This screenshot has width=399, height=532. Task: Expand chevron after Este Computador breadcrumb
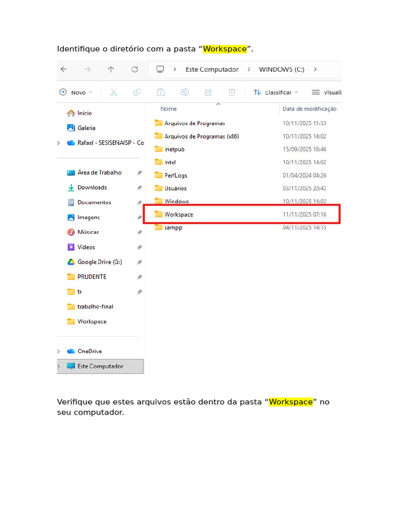point(249,69)
